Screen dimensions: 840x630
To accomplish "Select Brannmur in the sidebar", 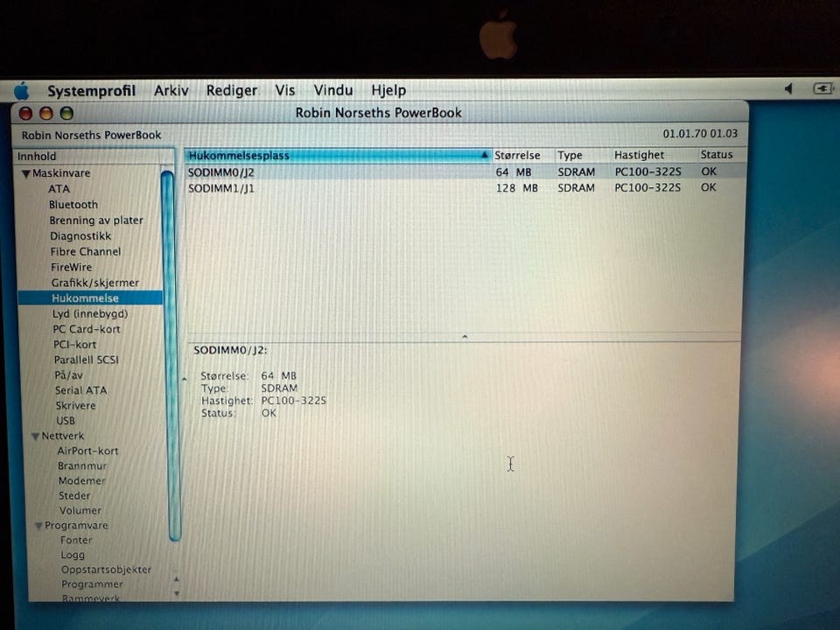I will click(x=82, y=466).
